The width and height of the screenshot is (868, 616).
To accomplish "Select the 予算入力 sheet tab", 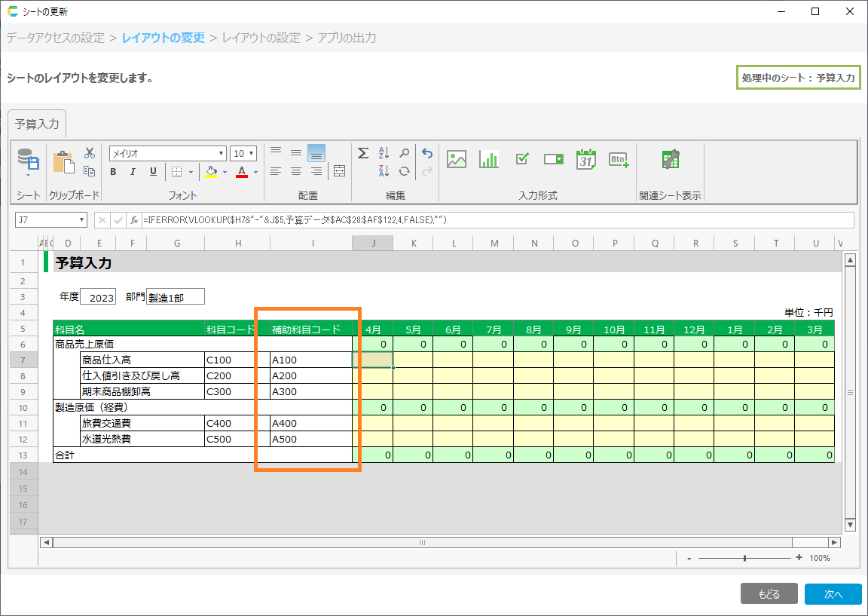I will tap(37, 124).
